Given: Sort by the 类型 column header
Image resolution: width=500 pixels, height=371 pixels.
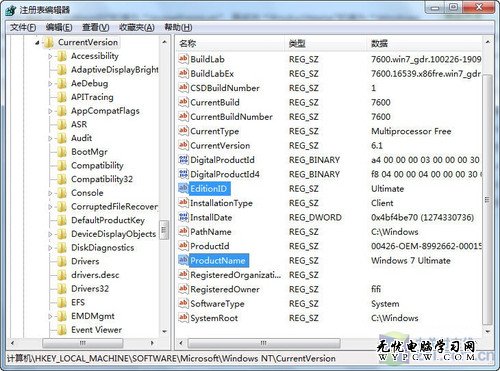Looking at the screenshot, I should coord(326,43).
